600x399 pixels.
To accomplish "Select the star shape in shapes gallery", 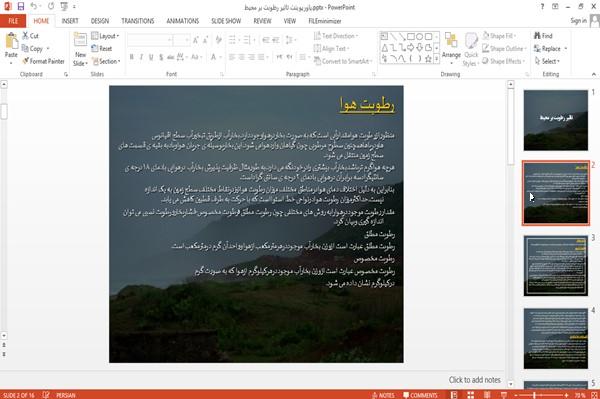I will point(429,59).
